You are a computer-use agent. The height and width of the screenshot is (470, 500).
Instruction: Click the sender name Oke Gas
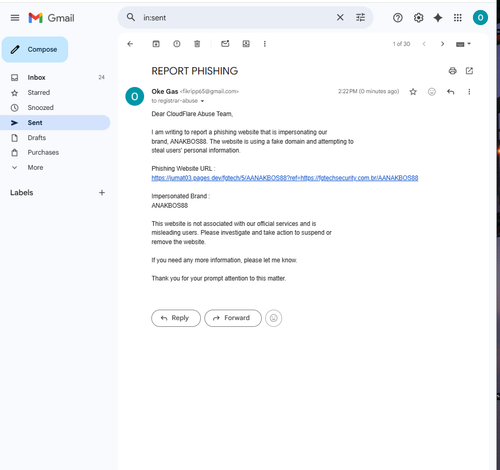pos(165,91)
